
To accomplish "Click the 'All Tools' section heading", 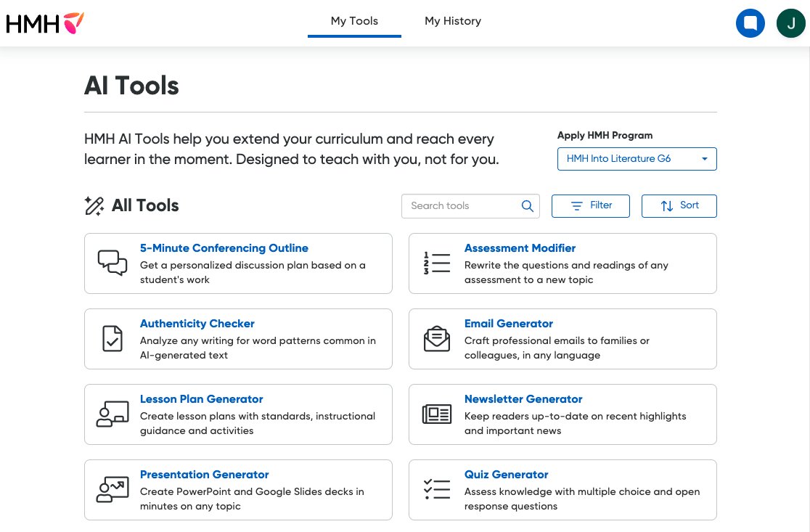I will click(x=145, y=205).
